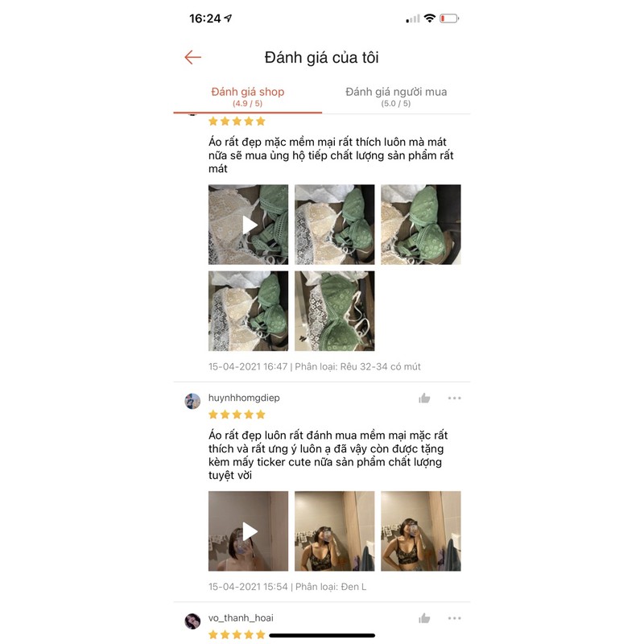Open more options for huynhhomgdiep's review
The height and width of the screenshot is (644, 644).
pos(454,398)
